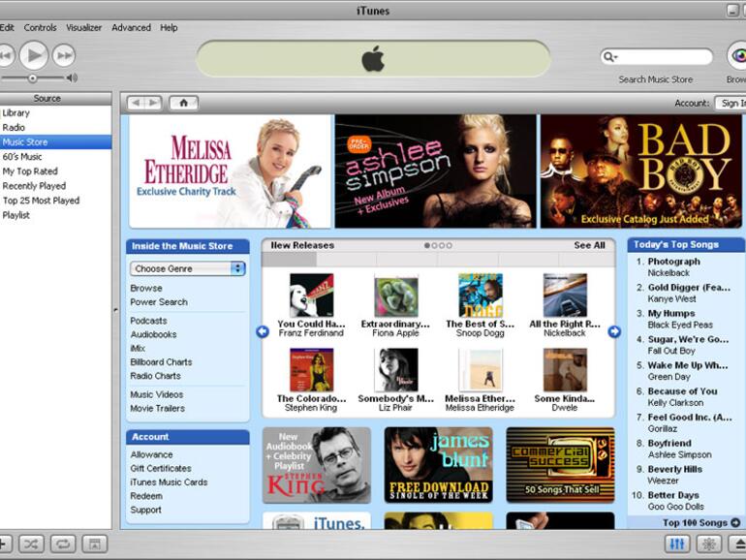Screen dimensions: 746x560
Task: Open Franz Ferdinand album cover
Action: pyautogui.click(x=312, y=295)
